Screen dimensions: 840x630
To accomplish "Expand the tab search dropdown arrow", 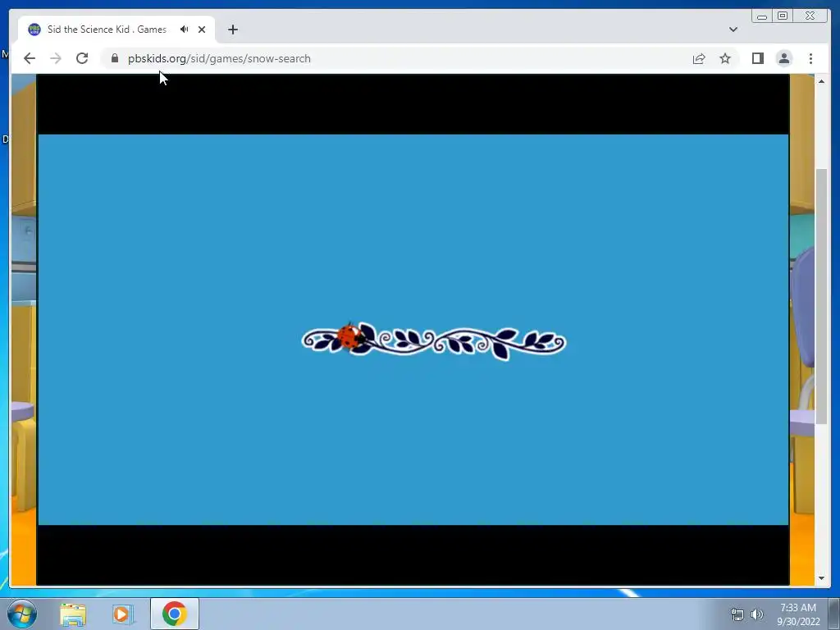I will click(x=733, y=30).
